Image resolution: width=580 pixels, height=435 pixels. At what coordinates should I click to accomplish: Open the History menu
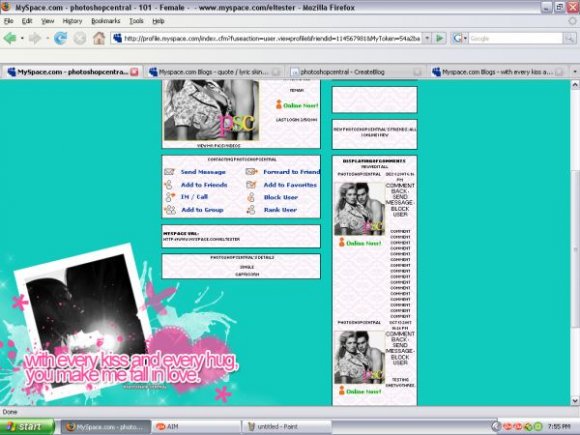[72, 21]
